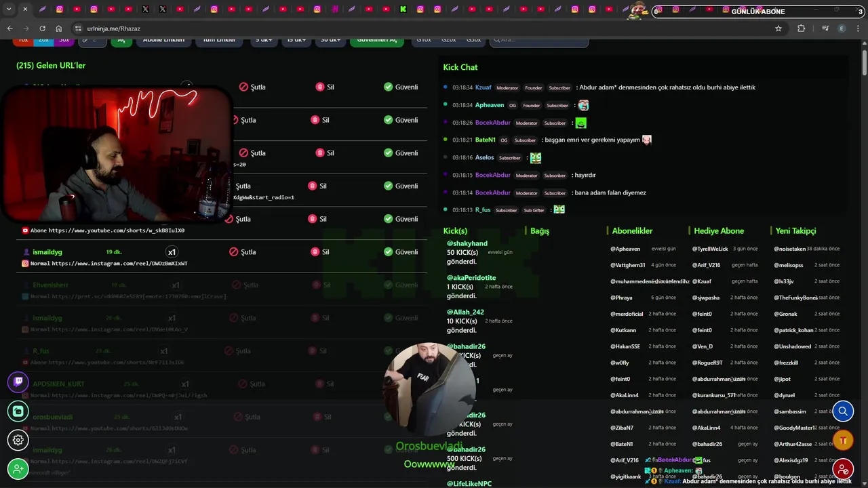Open the browser extensions puzzle icon
The image size is (868, 488).
click(x=802, y=28)
